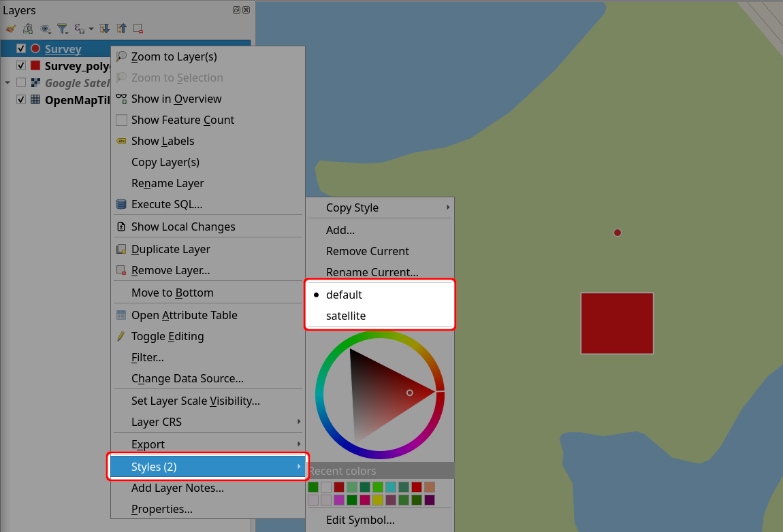Remove selected layer using the remove icon

[x=139, y=29]
